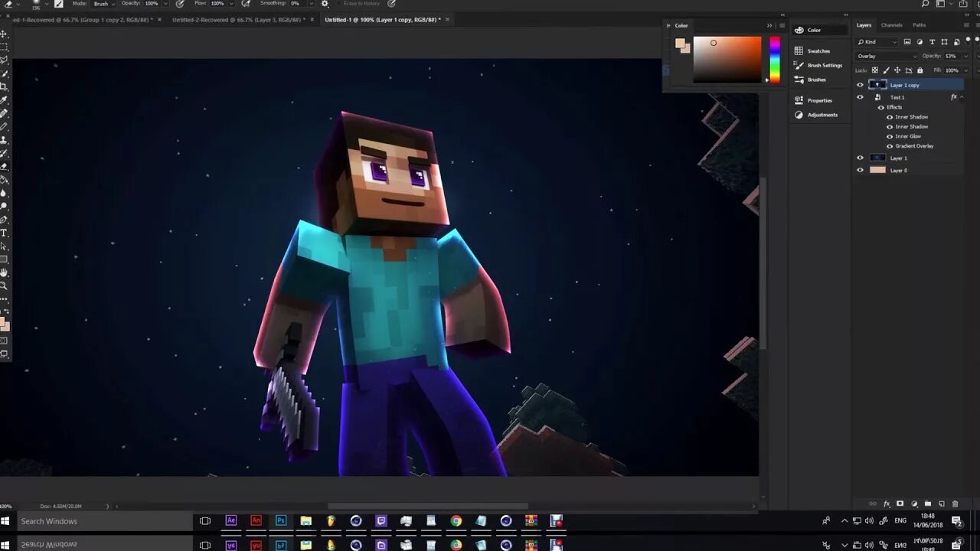Toggle first Inner Shadow effect eye
This screenshot has height=551, width=980.
[890, 117]
